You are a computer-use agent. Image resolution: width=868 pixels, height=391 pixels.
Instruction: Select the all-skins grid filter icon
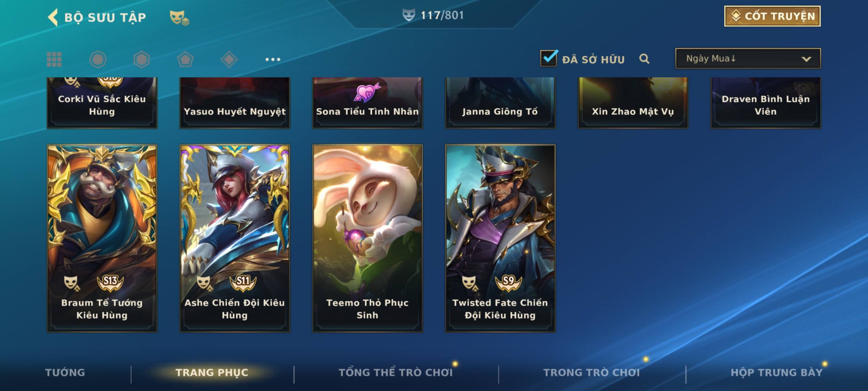coord(54,59)
